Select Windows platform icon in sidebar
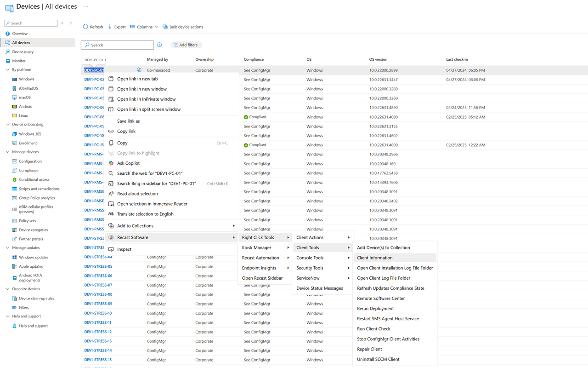 [x=14, y=79]
